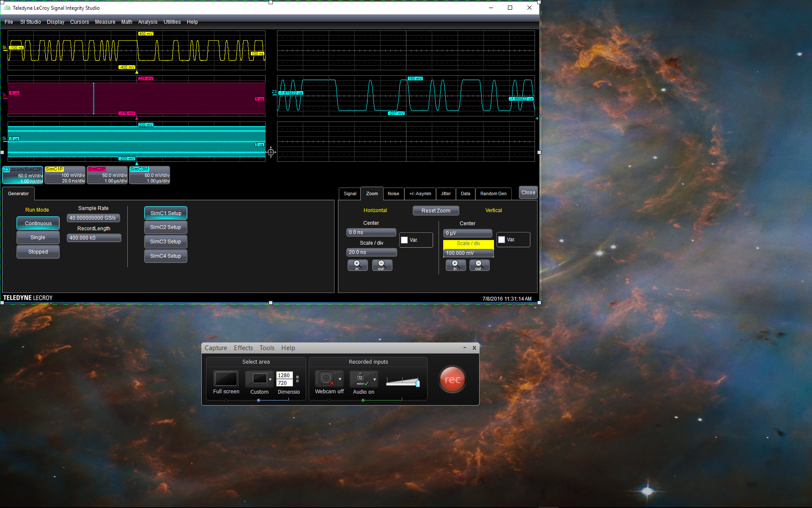Open the Display menu

pos(55,22)
